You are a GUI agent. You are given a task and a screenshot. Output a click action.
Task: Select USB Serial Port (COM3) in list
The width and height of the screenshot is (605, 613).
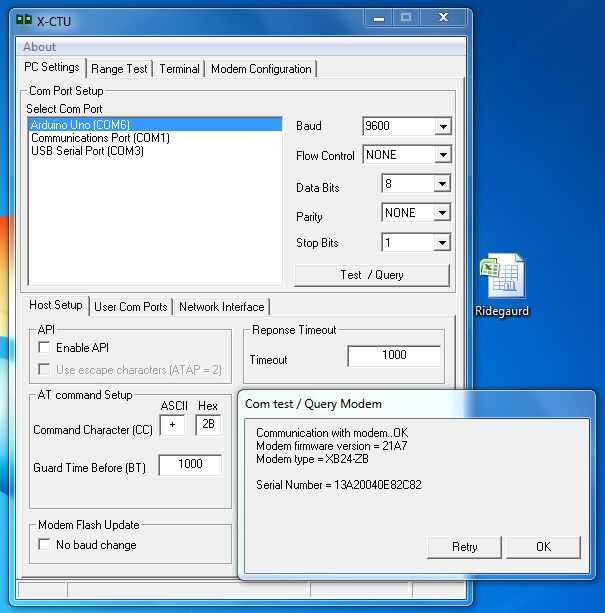(x=155, y=151)
